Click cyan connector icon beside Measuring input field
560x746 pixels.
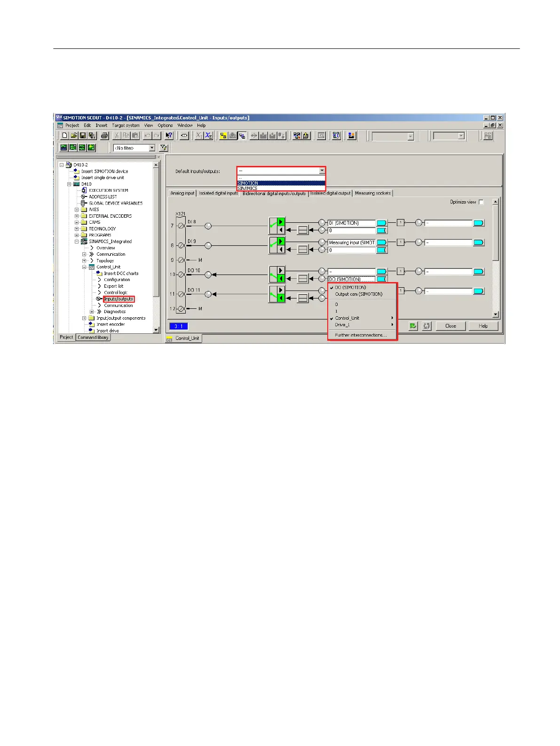(381, 243)
